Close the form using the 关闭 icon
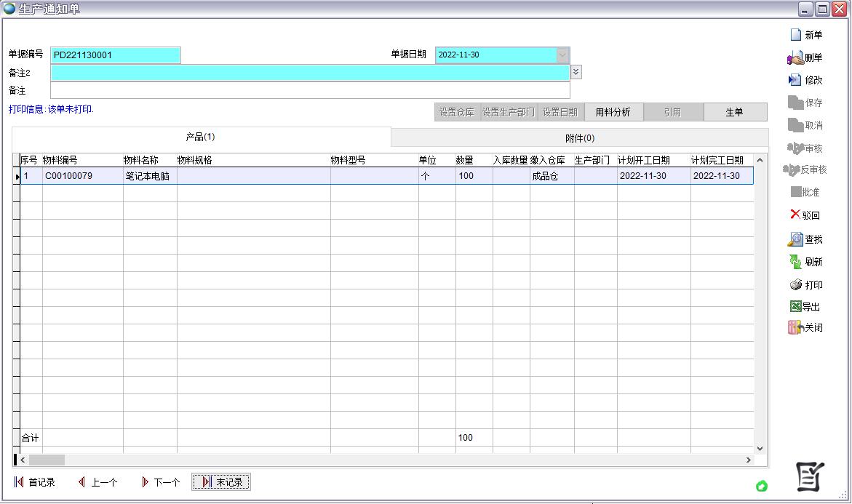 pyautogui.click(x=795, y=328)
